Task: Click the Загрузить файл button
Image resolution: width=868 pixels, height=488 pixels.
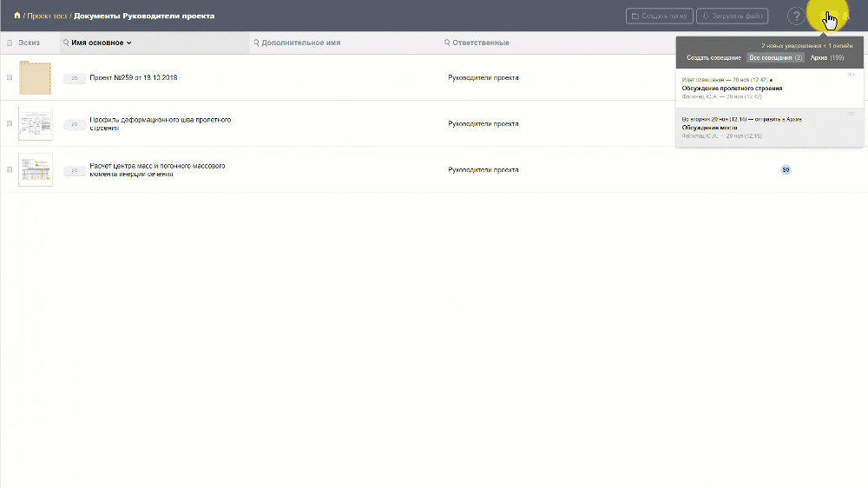Action: coord(732,16)
